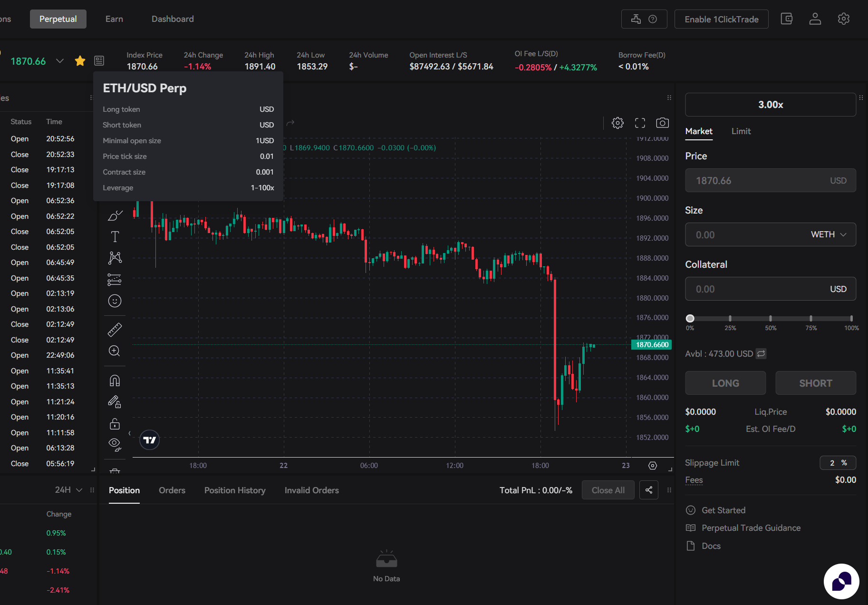Open the support chat bubble
This screenshot has width=868, height=605.
pyautogui.click(x=841, y=581)
